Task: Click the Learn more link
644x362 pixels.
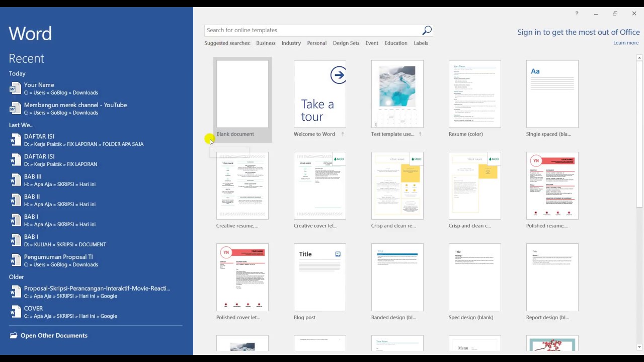Action: coord(626,43)
